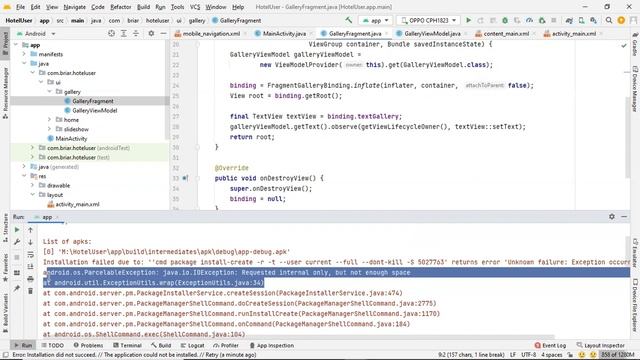The width and height of the screenshot is (640, 360).
Task: Go down the stack trace arrow
Action: coord(30,242)
